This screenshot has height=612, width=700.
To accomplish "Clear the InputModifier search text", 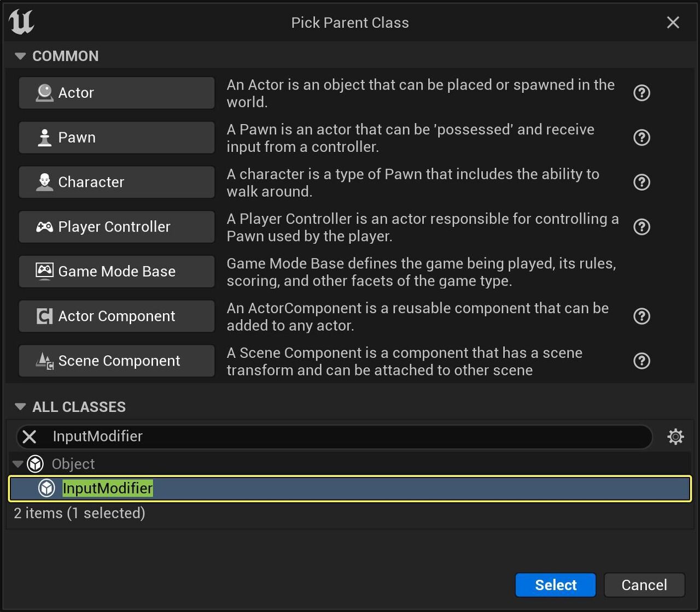I will pyautogui.click(x=30, y=437).
